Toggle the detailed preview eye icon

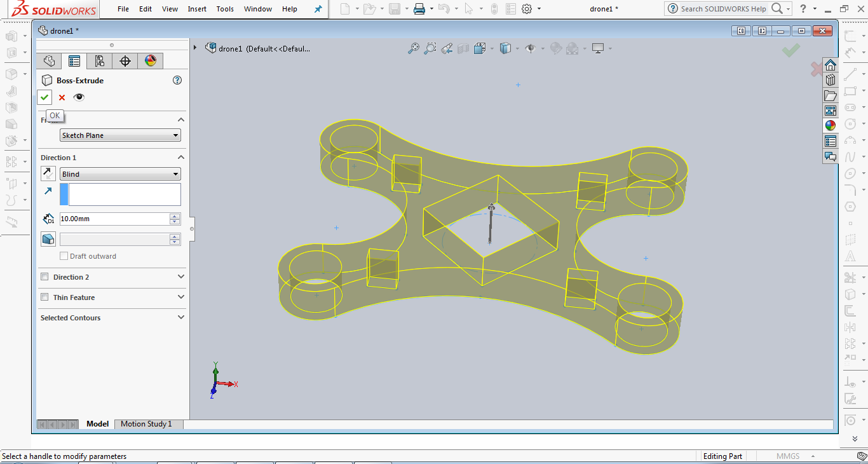(79, 97)
